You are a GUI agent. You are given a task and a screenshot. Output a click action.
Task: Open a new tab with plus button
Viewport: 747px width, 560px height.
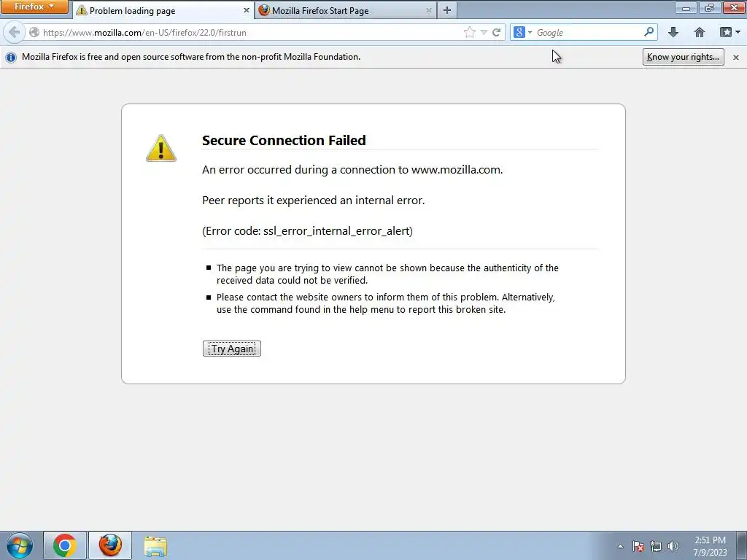point(447,10)
